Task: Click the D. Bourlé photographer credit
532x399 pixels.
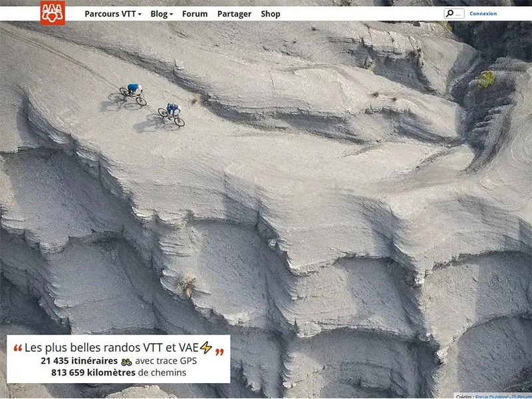Action: (521, 396)
